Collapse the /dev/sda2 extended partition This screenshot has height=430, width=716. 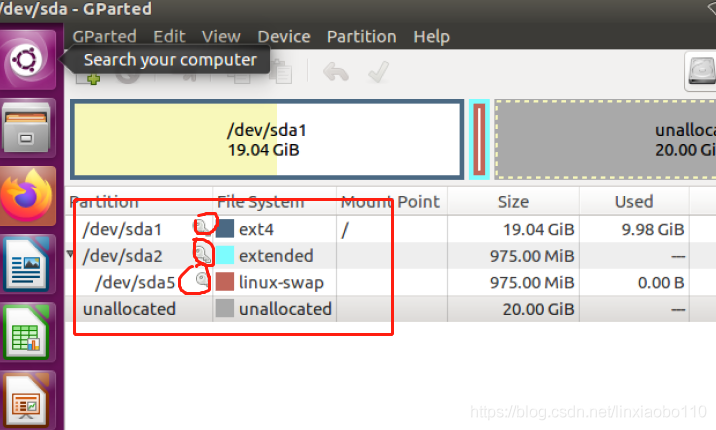tap(70, 255)
